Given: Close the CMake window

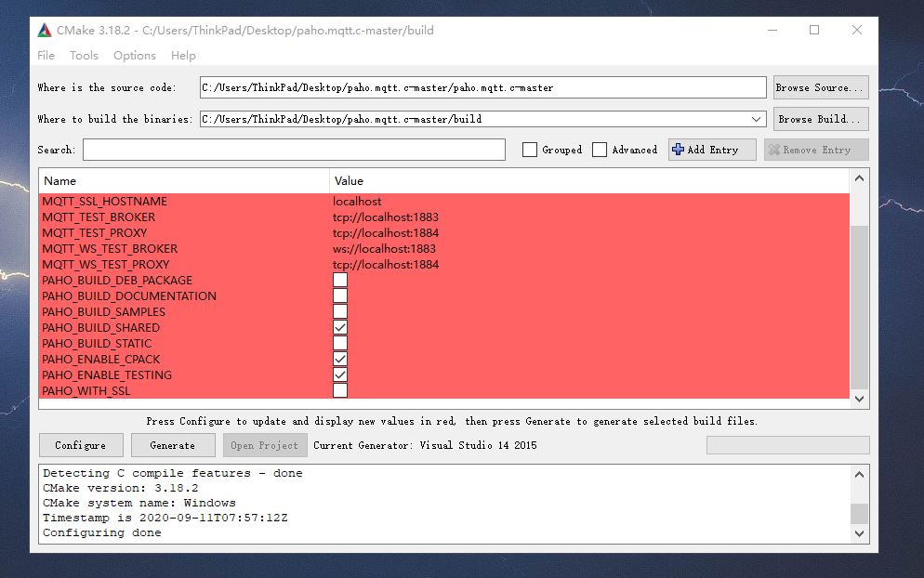Looking at the screenshot, I should tap(857, 30).
